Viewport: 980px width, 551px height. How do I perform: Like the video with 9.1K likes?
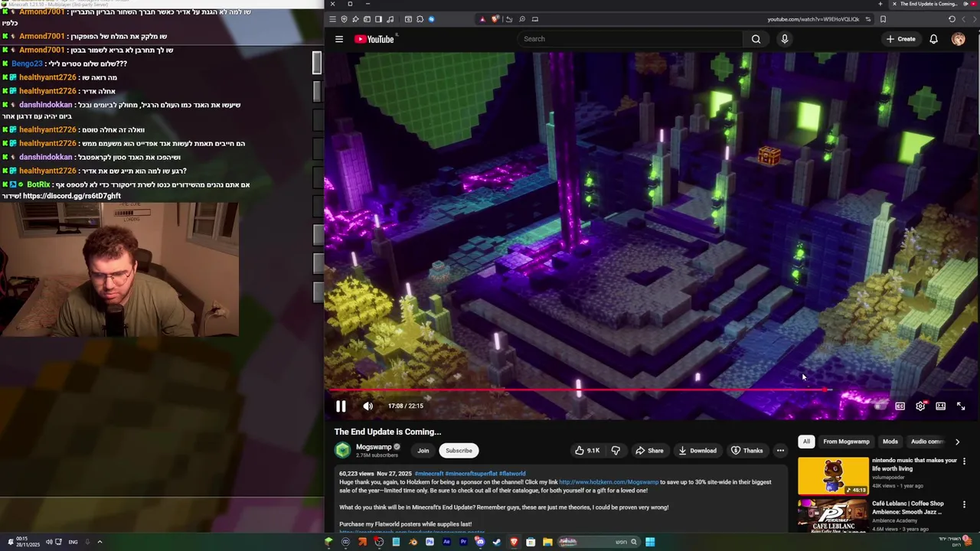[x=587, y=451]
